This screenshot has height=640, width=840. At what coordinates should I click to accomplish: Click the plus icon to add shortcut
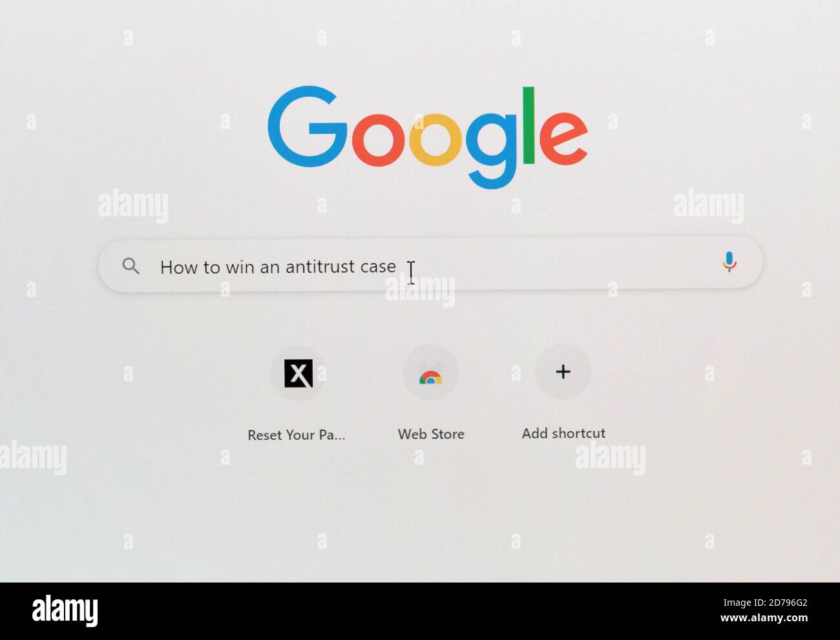(563, 371)
